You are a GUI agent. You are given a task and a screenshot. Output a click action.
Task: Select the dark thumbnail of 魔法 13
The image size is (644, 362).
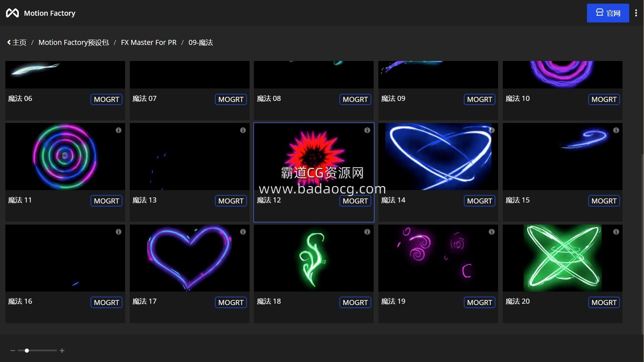point(190,157)
